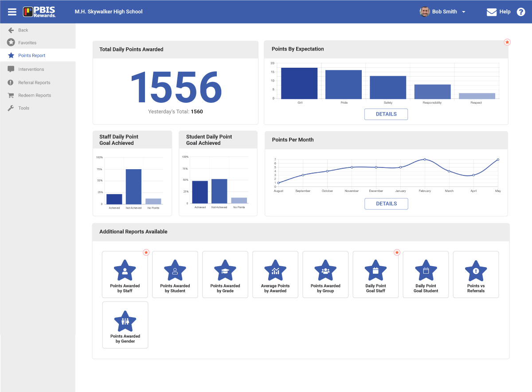This screenshot has width=532, height=392.
Task: Click the PBIS Rewards logo
Action: pos(39,12)
